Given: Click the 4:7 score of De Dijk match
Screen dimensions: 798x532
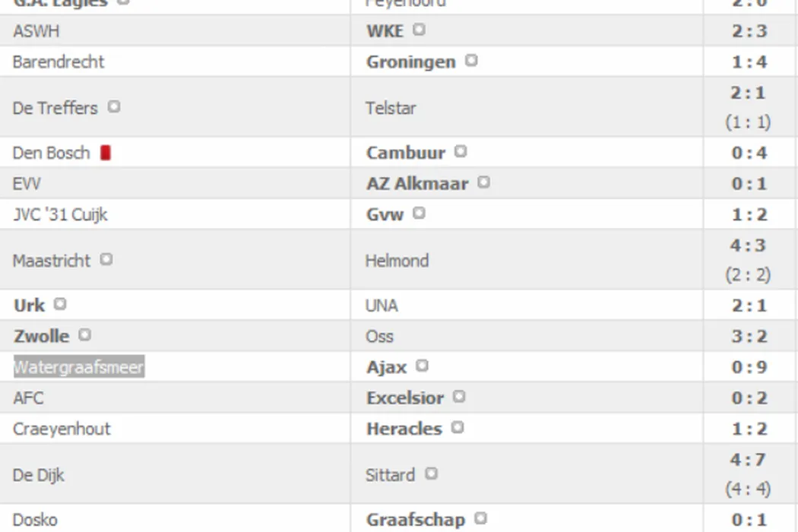Looking at the screenshot, I should [749, 460].
